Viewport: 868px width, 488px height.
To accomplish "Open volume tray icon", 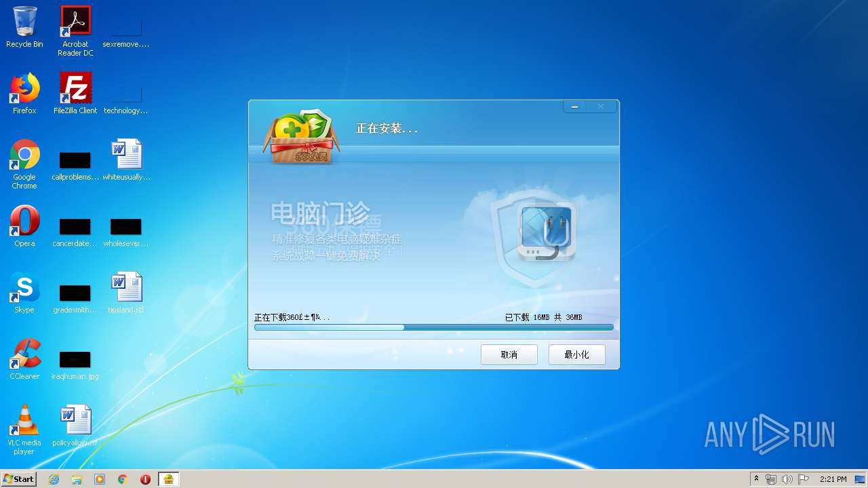I will (x=787, y=479).
